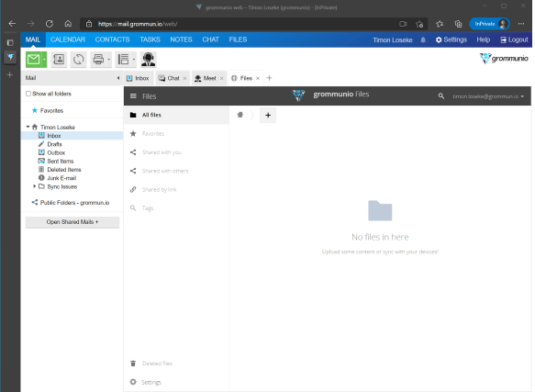535x392 pixels.
Task: Click the search magnifier in Files header
Action: [441, 96]
